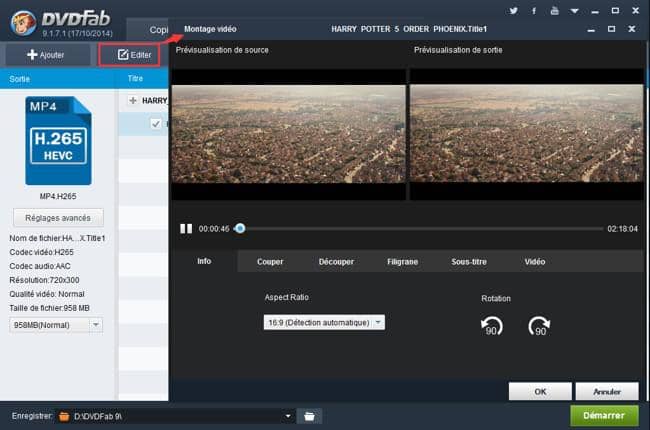Switch to the Sous-titre tab
Screen dimensions: 650x430
click(x=469, y=262)
